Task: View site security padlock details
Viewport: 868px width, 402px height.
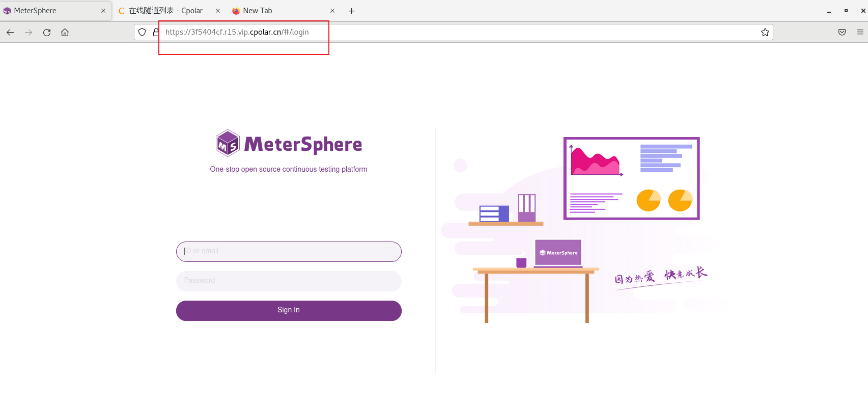Action: (x=156, y=32)
